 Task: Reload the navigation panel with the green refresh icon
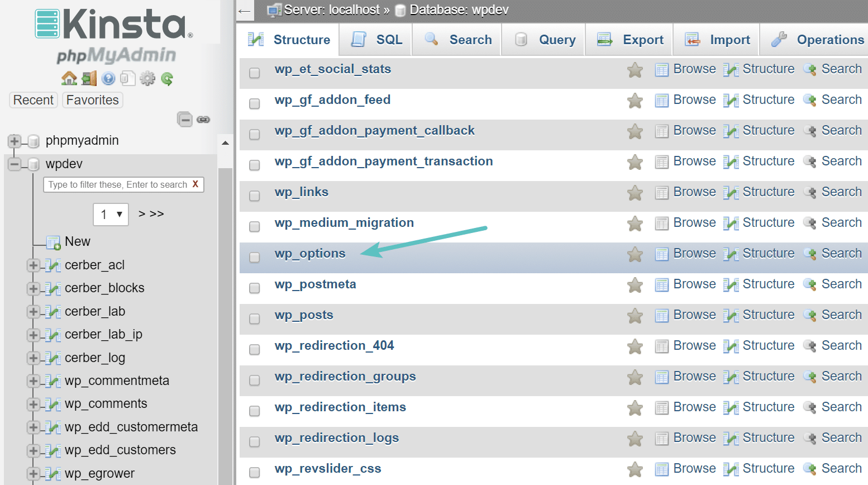(x=166, y=78)
